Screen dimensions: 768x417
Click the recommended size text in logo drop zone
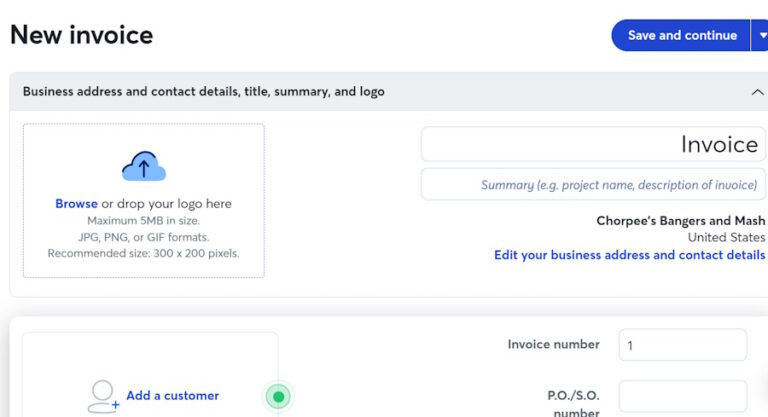(x=143, y=254)
